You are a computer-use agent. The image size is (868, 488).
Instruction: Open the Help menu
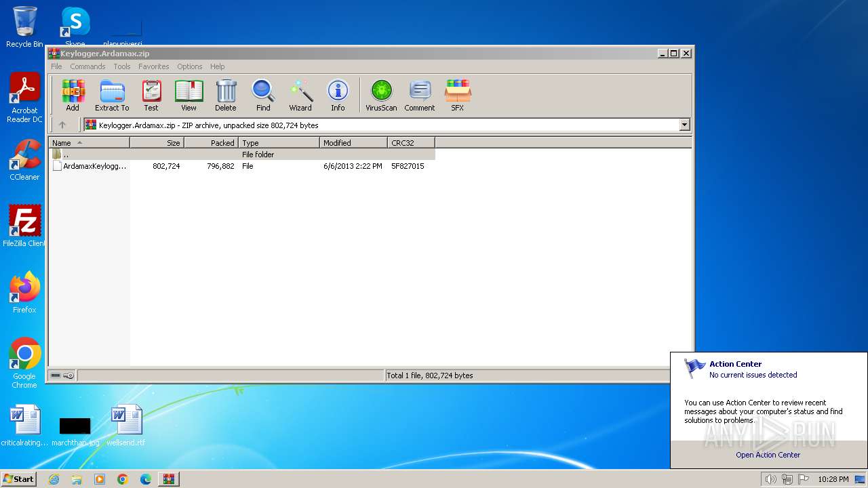point(217,66)
